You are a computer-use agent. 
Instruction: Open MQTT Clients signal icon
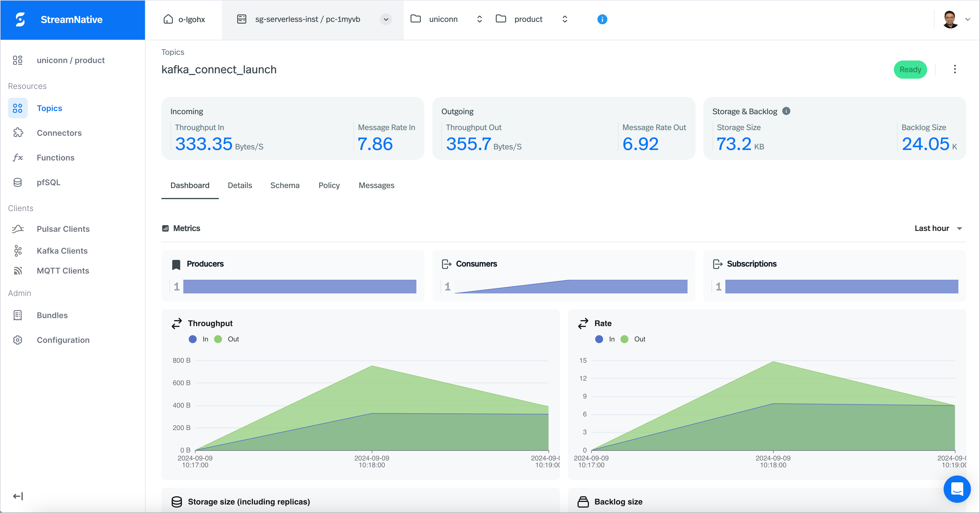coord(18,271)
